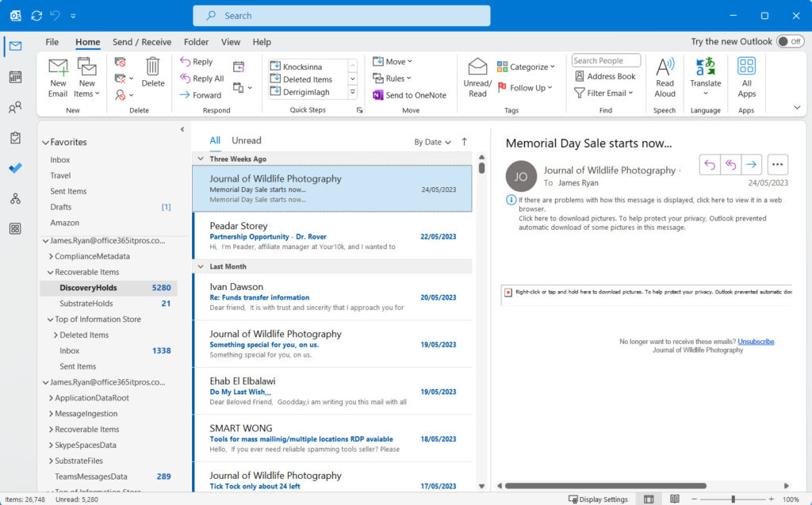Image resolution: width=812 pixels, height=505 pixels.
Task: Collapse the ribbon with the chevron
Action: [x=797, y=108]
